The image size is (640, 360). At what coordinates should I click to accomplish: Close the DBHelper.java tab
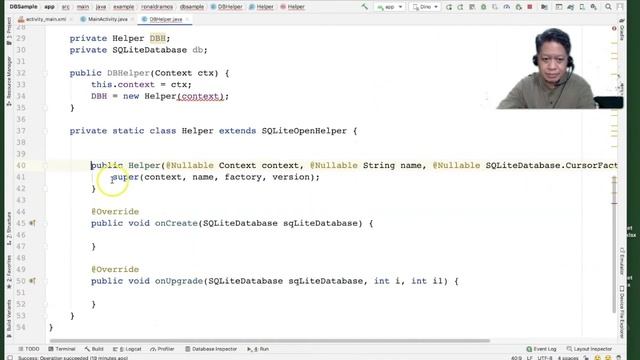pos(187,19)
